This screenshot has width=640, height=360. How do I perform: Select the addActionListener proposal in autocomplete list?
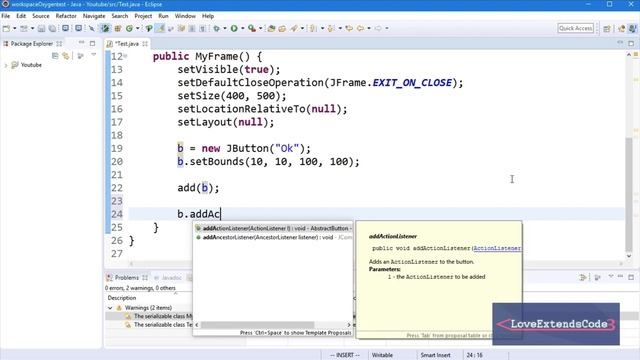[273, 228]
